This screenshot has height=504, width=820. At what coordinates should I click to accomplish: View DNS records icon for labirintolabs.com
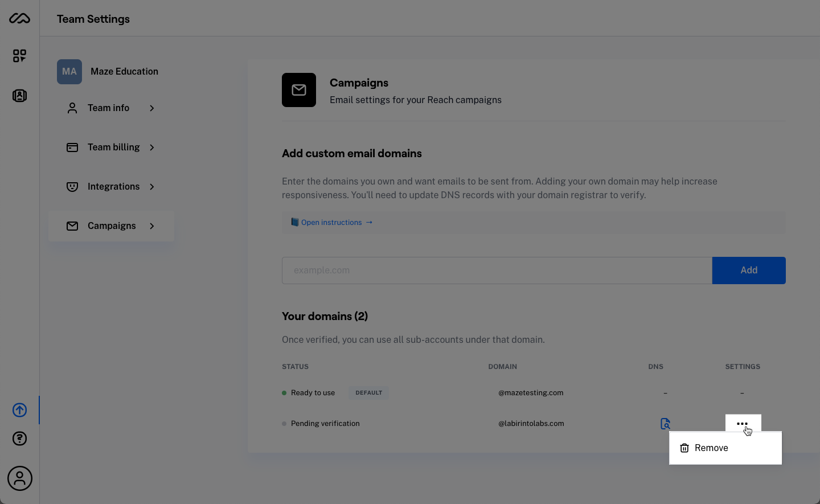tap(665, 424)
